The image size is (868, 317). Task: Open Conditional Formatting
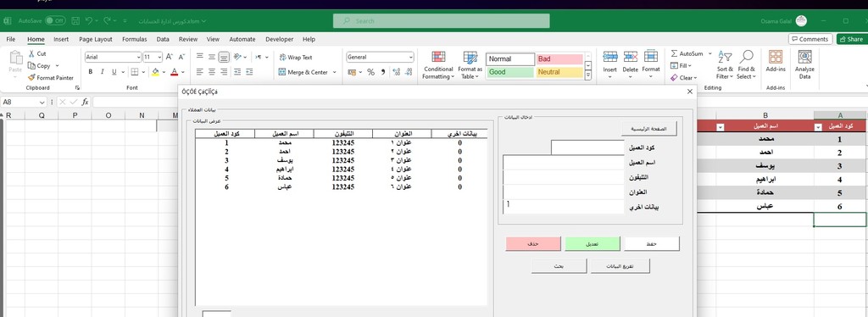[x=438, y=65]
